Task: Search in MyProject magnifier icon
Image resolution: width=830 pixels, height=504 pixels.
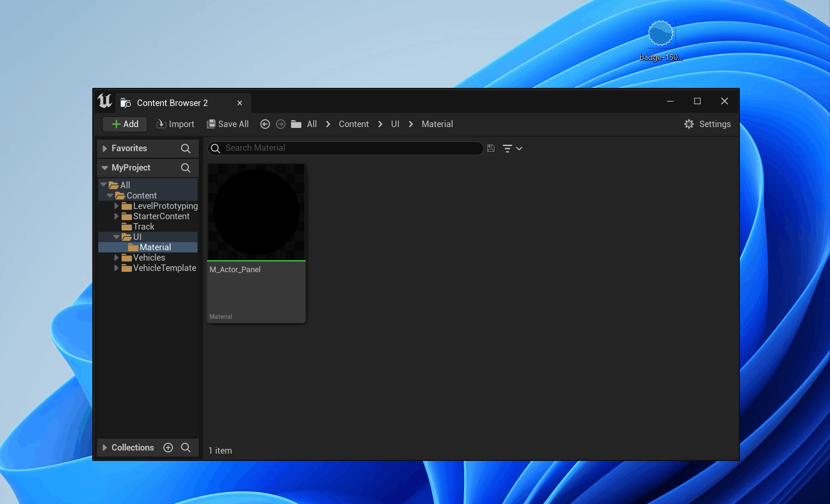Action: coord(185,168)
